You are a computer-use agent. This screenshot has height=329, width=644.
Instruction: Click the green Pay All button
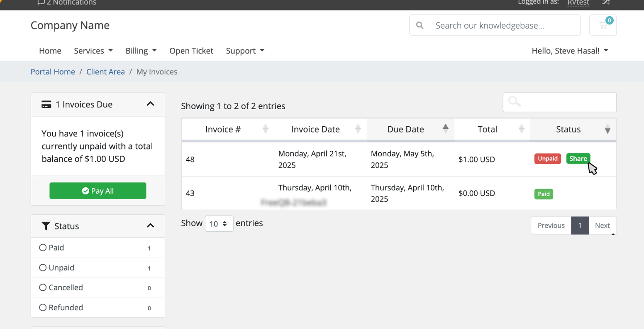(x=98, y=191)
